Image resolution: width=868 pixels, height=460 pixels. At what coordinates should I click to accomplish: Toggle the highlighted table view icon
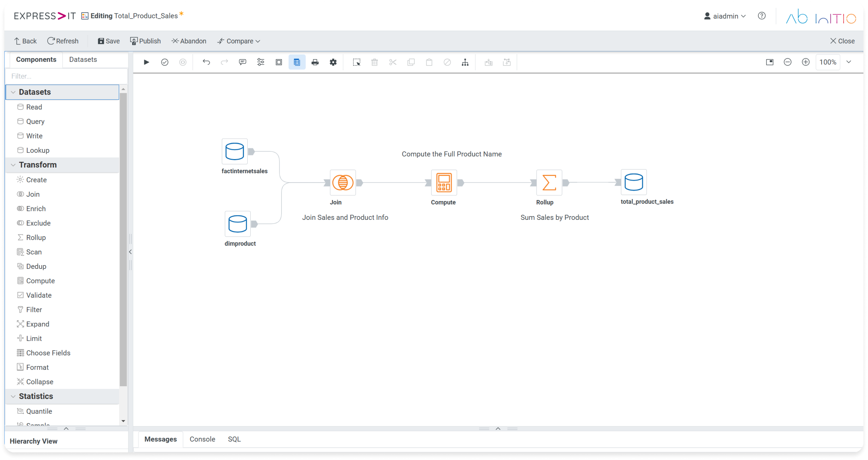297,62
